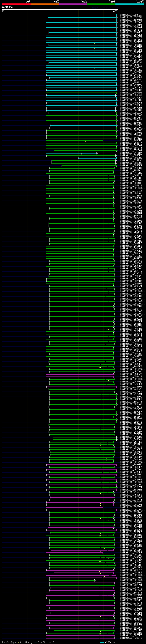146x644 pixels.
Task: Click the UniRef100_B6T7B7 label
Action: (131, 110)
